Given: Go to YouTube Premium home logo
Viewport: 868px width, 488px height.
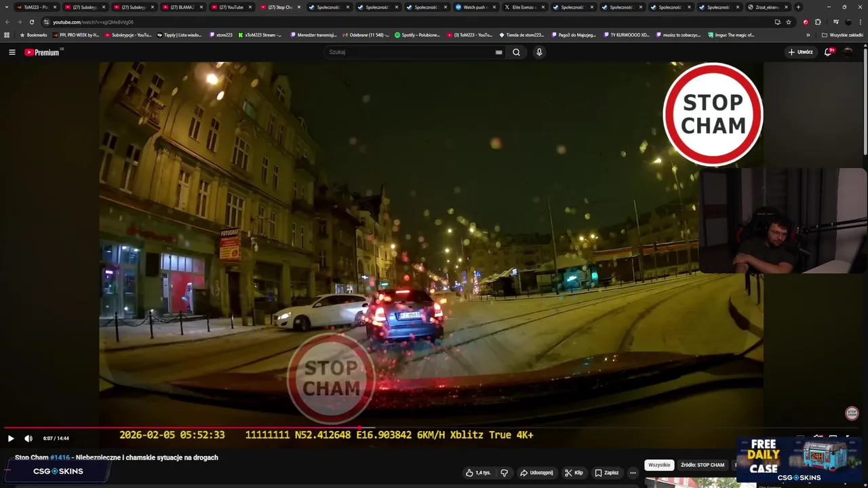Looking at the screenshot, I should coord(43,52).
